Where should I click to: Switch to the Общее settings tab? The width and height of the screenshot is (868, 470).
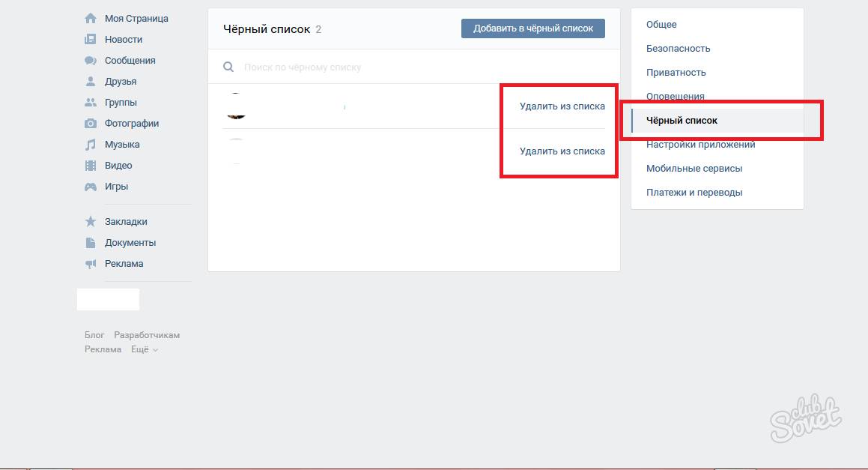pyautogui.click(x=661, y=25)
